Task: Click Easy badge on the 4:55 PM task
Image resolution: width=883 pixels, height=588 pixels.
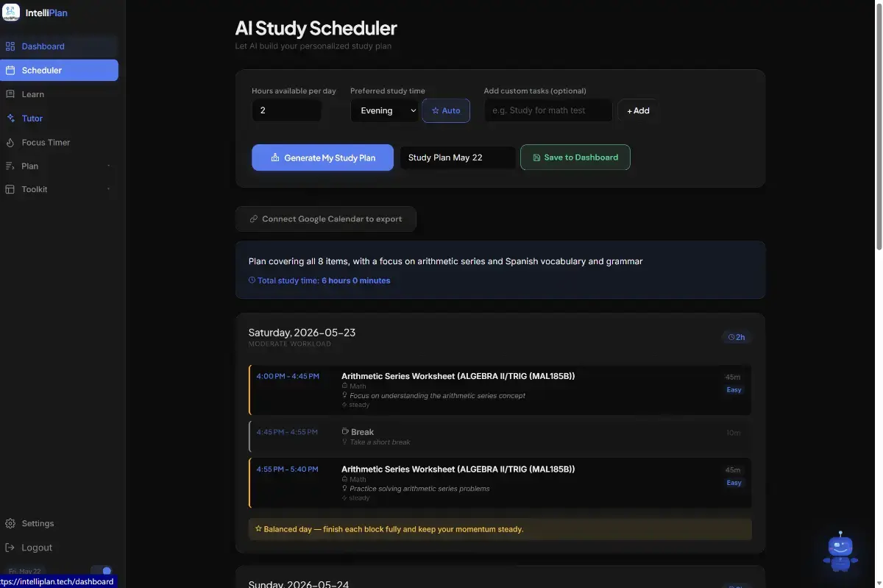Action: [734, 483]
